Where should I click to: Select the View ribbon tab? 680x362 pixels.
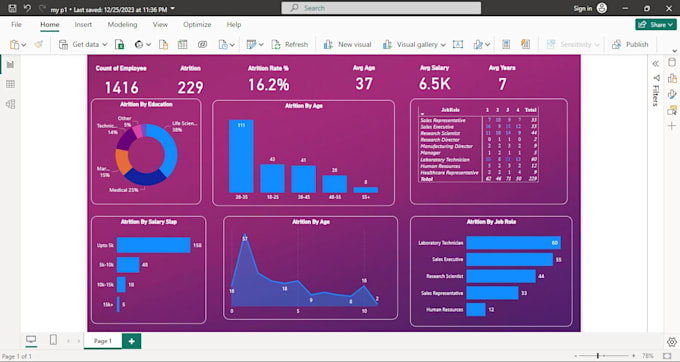160,25
